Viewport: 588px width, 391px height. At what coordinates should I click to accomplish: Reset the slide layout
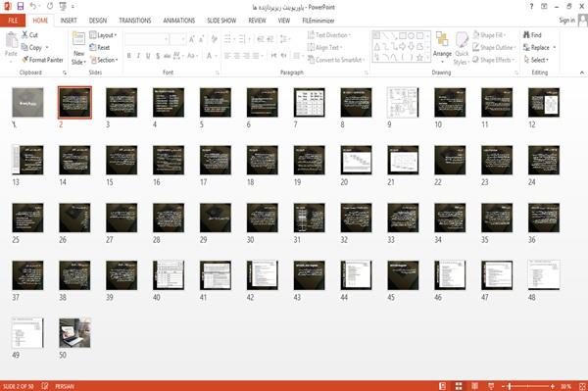tap(100, 48)
